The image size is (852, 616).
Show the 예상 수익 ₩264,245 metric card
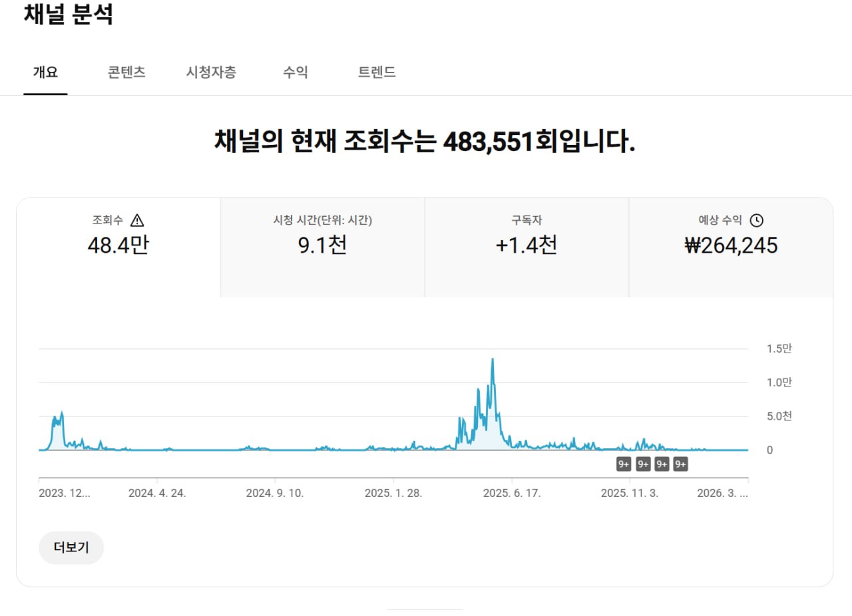pos(731,246)
